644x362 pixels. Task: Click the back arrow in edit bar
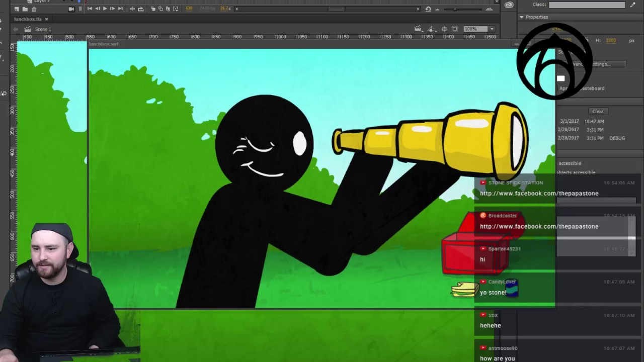16,29
